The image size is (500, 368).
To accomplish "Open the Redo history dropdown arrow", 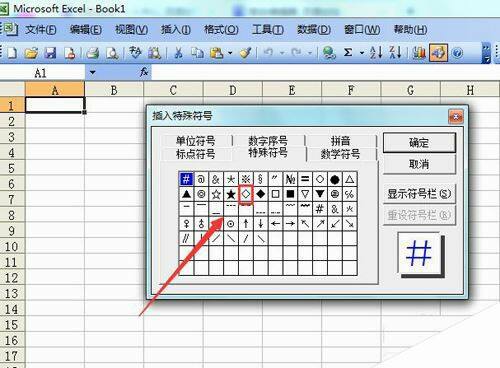I will pos(310,53).
